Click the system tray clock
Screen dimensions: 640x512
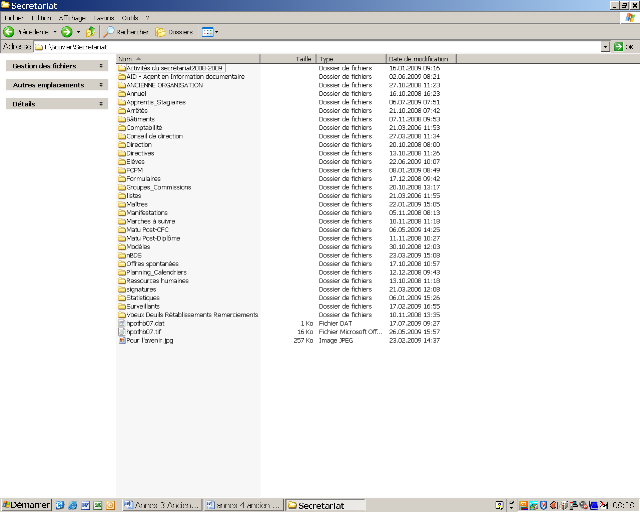[623, 505]
